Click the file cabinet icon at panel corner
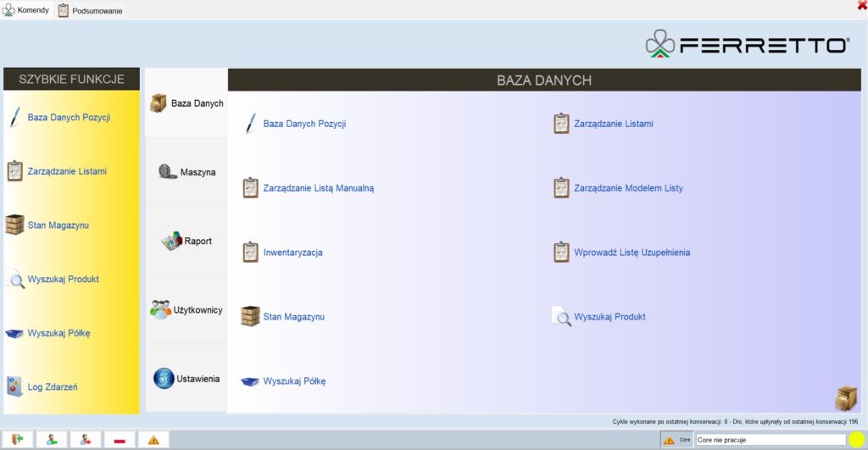The width and height of the screenshot is (868, 450). tap(845, 398)
